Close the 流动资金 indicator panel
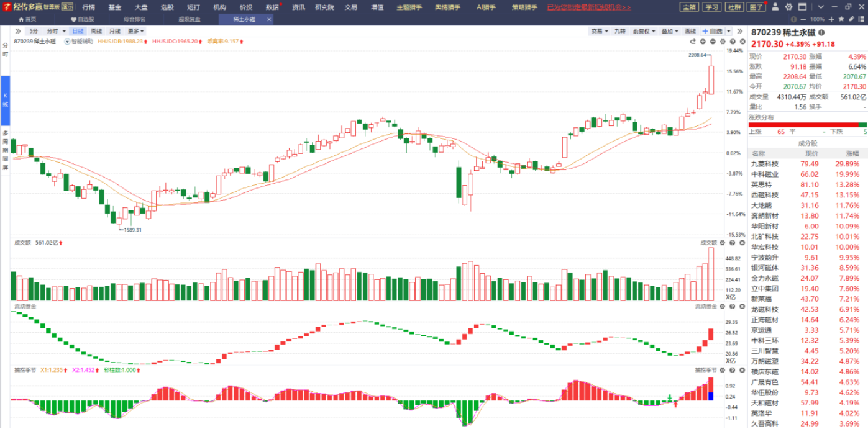 coord(742,306)
